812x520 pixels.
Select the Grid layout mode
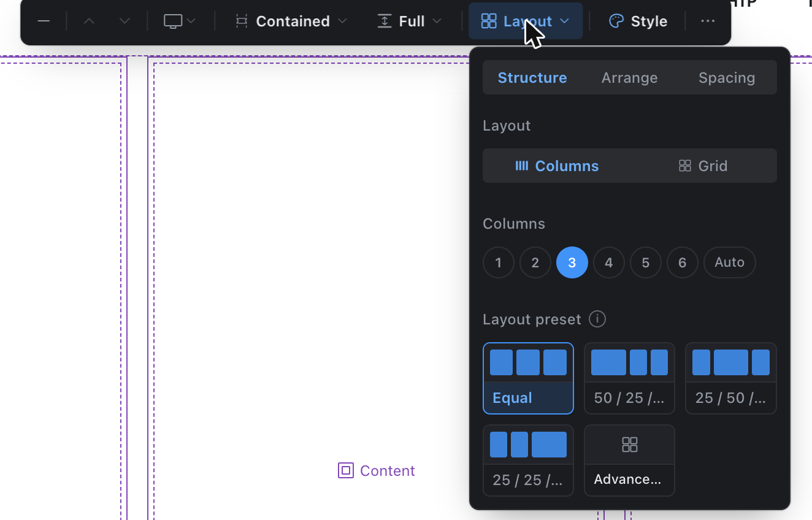[703, 166]
